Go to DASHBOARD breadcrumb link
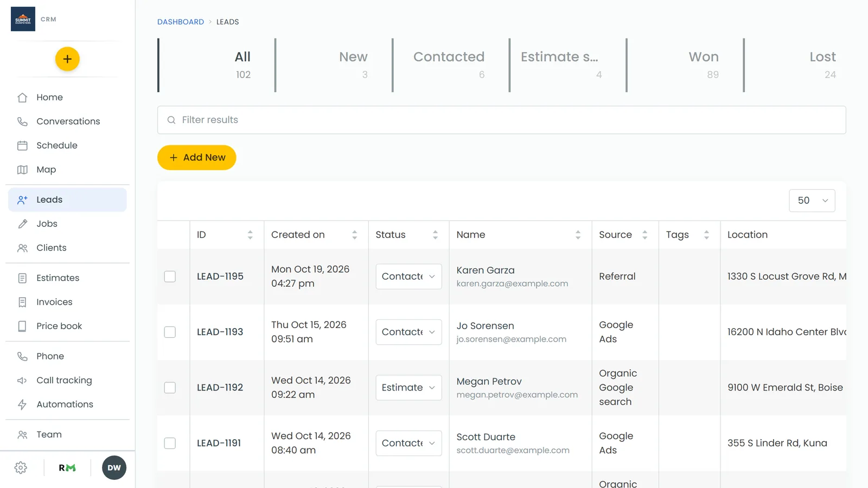This screenshot has height=488, width=868. click(181, 22)
